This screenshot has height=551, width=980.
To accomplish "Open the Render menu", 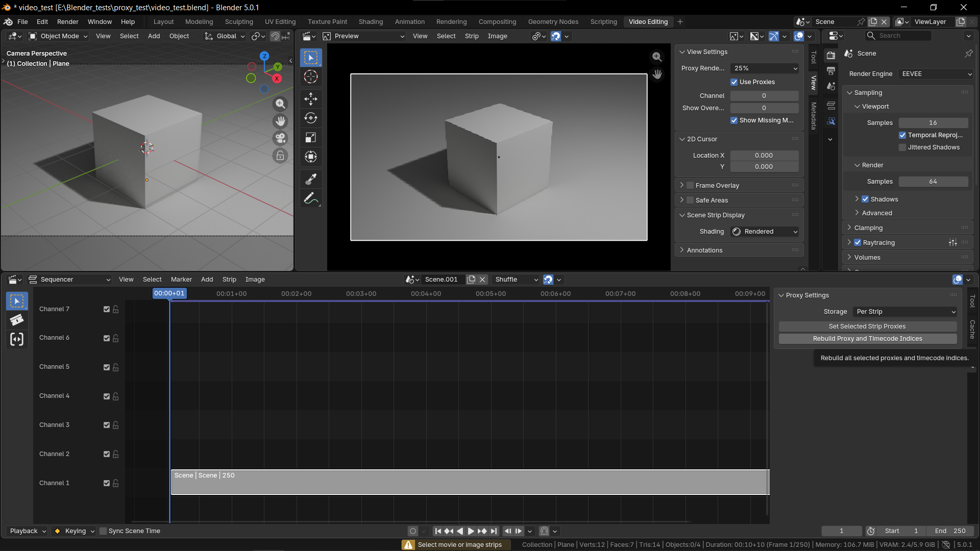I will point(68,22).
